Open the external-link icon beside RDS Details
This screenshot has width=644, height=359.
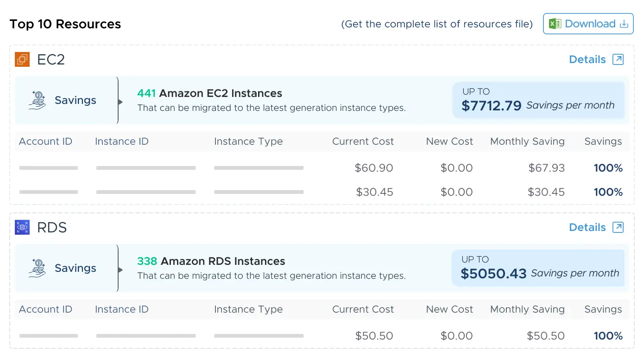618,227
